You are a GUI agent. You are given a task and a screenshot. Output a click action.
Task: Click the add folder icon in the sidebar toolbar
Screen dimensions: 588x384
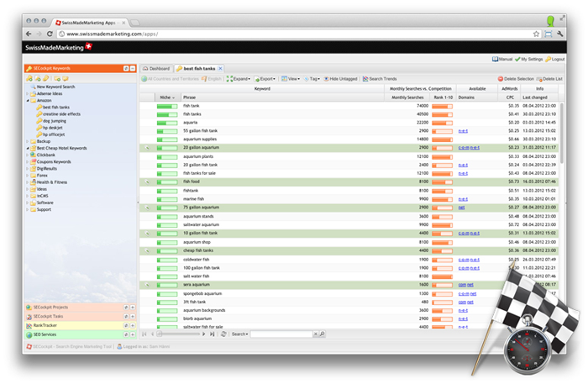57,78
